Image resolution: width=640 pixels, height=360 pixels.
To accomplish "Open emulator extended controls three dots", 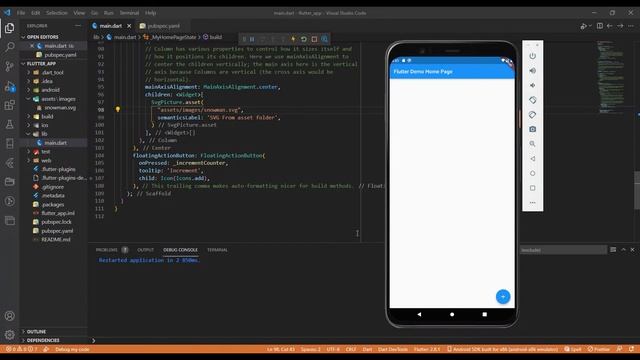I will (533, 202).
